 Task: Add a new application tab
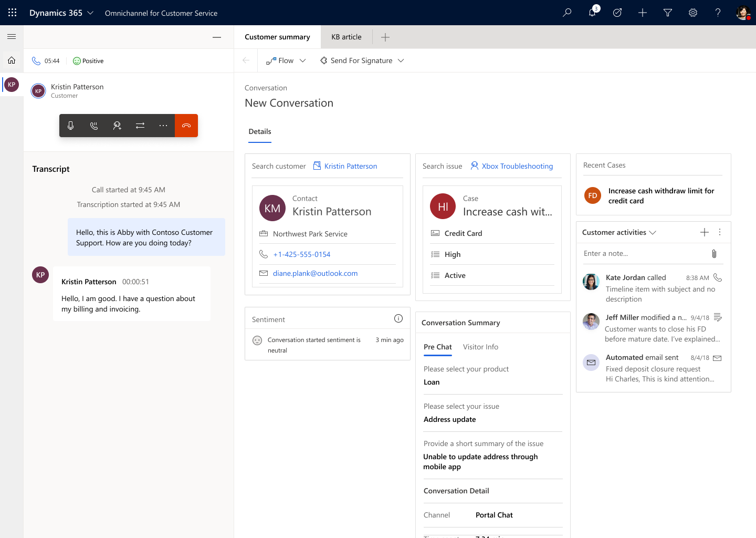pyautogui.click(x=385, y=37)
